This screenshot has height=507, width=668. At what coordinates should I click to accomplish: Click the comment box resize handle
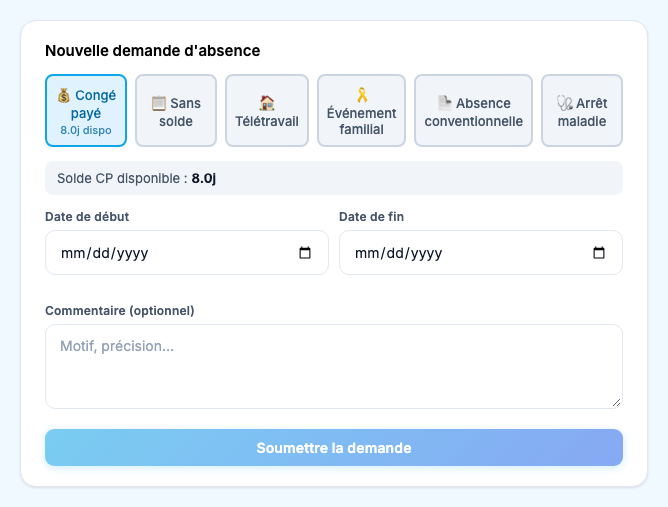pos(616,403)
